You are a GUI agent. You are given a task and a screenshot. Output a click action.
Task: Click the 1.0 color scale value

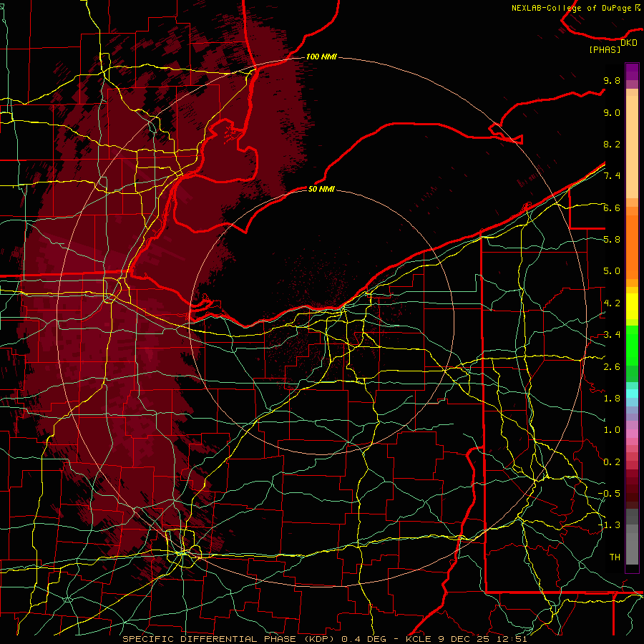click(x=612, y=430)
